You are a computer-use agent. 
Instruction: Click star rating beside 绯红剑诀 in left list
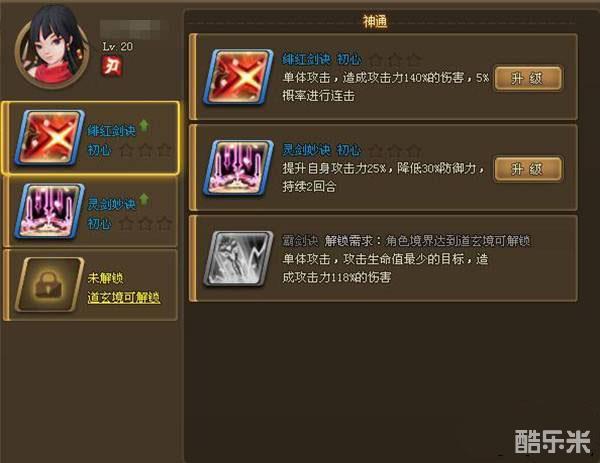click(145, 150)
